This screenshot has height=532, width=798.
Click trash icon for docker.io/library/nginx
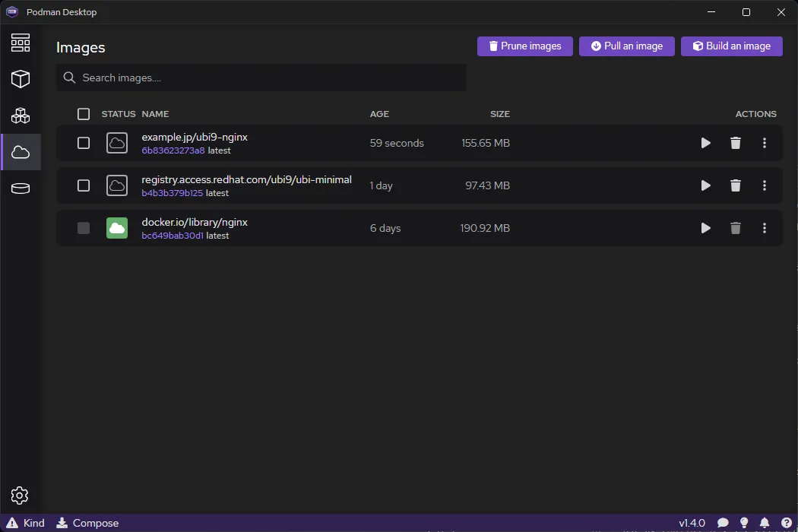click(x=736, y=228)
